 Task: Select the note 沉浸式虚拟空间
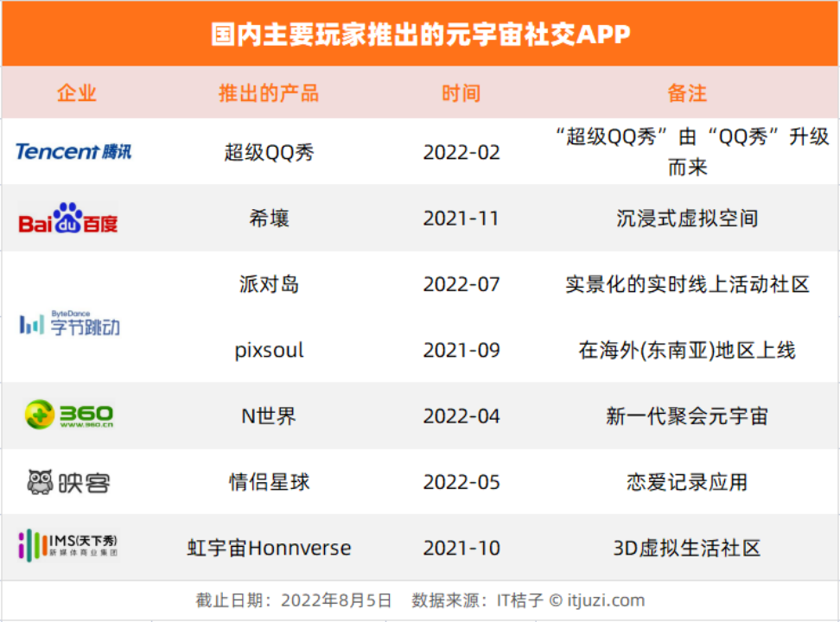(687, 218)
